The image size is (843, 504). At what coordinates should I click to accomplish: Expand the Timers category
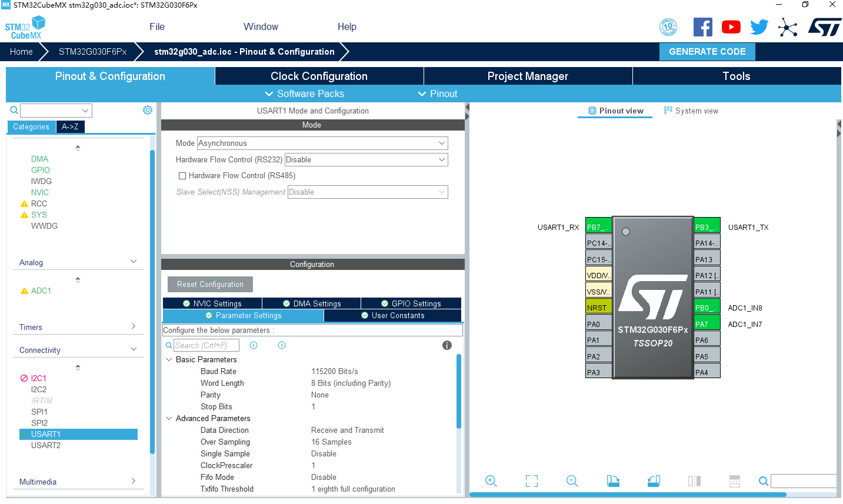134,326
